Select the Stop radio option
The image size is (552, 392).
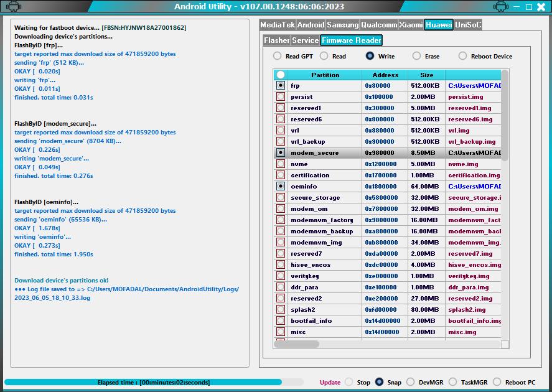[349, 382]
